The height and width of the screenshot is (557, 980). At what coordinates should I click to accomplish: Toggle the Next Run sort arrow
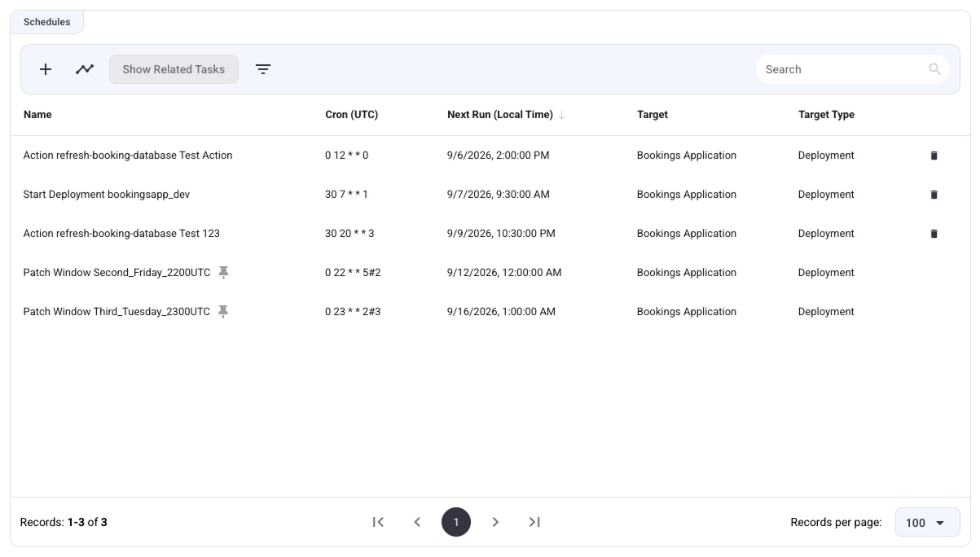point(561,115)
